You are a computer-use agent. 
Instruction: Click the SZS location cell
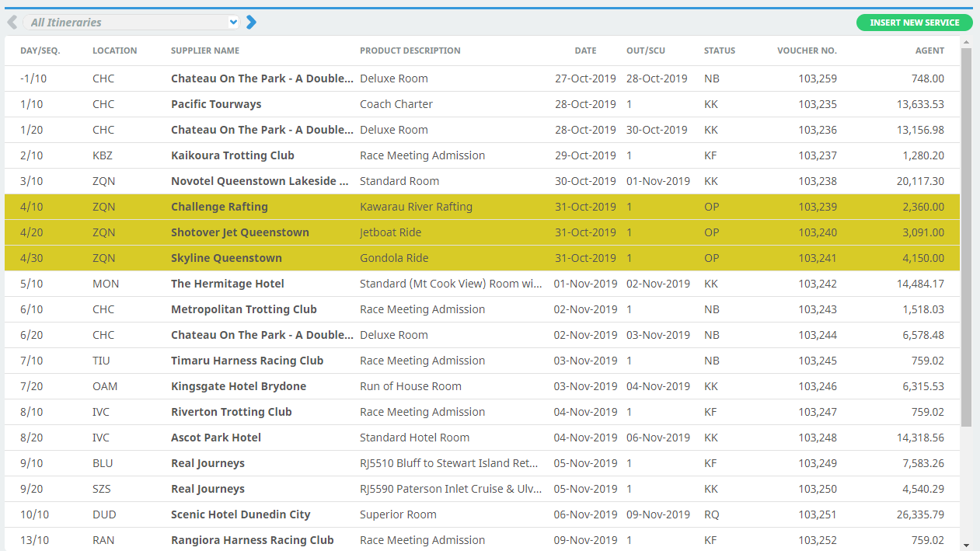point(103,489)
